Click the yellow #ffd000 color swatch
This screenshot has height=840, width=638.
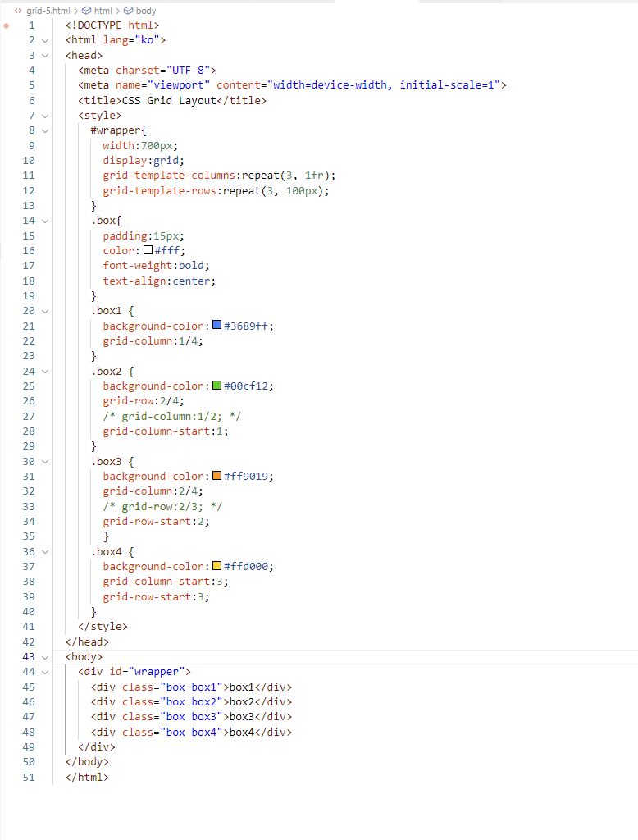point(216,566)
